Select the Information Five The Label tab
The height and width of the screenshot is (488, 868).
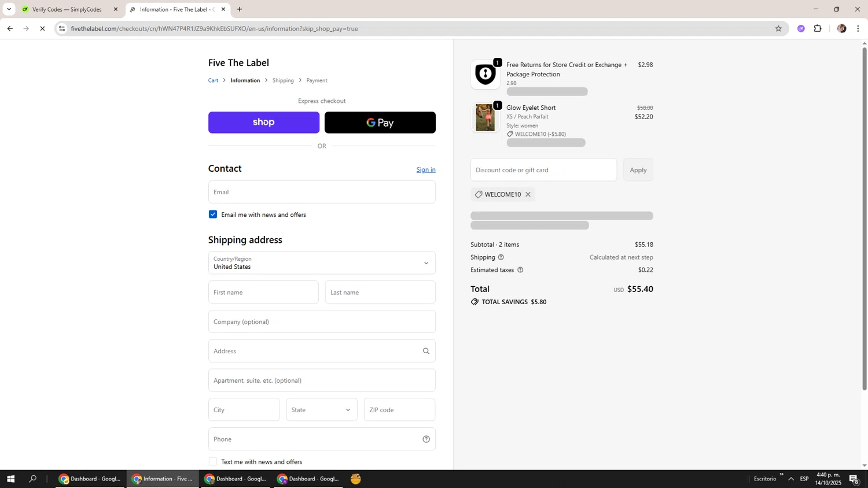[x=177, y=9]
